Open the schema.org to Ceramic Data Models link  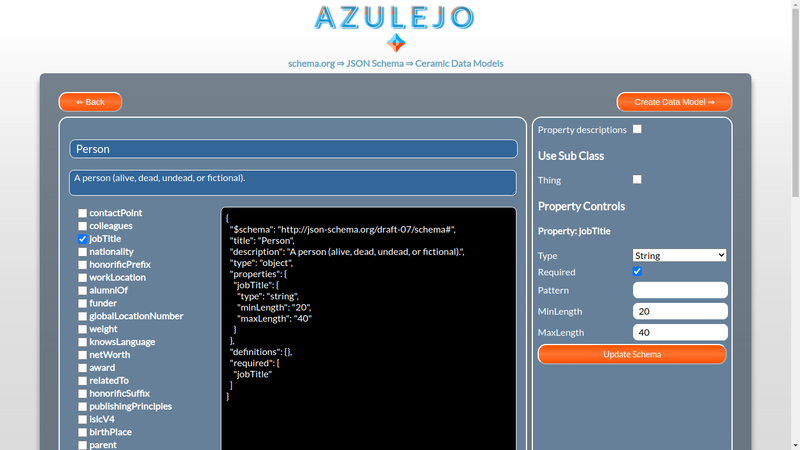coord(395,63)
